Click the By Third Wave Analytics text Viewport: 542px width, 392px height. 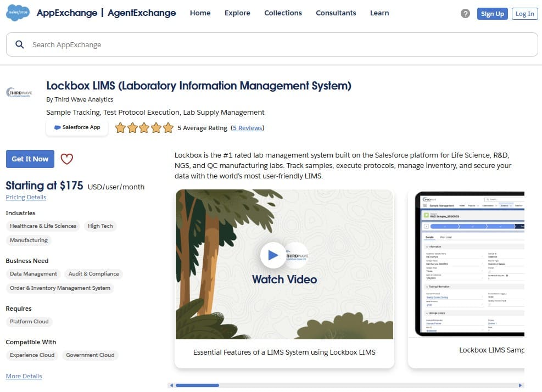click(80, 99)
